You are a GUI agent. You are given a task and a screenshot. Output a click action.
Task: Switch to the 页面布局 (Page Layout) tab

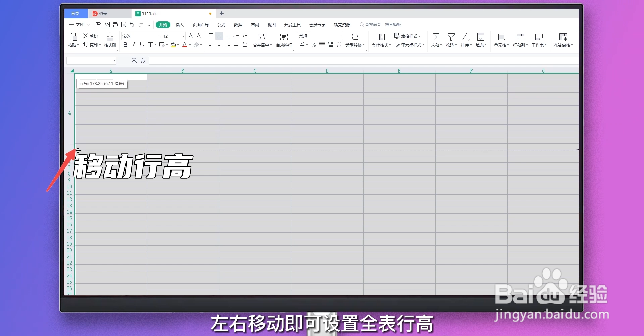point(201,25)
